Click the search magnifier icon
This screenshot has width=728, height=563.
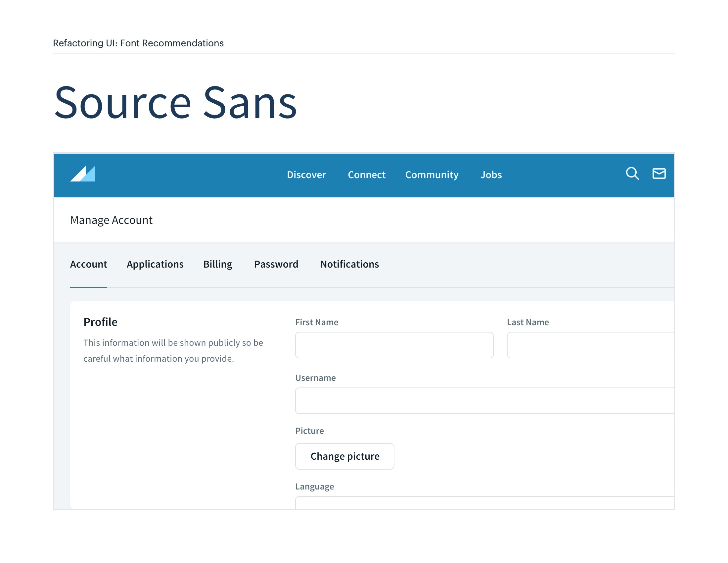click(x=632, y=174)
